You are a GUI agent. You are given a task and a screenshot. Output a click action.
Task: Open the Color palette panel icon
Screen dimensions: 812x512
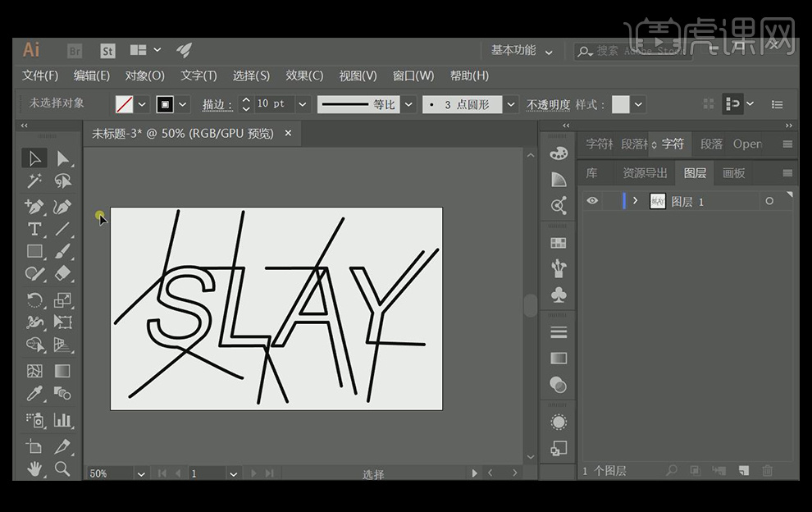(x=559, y=153)
